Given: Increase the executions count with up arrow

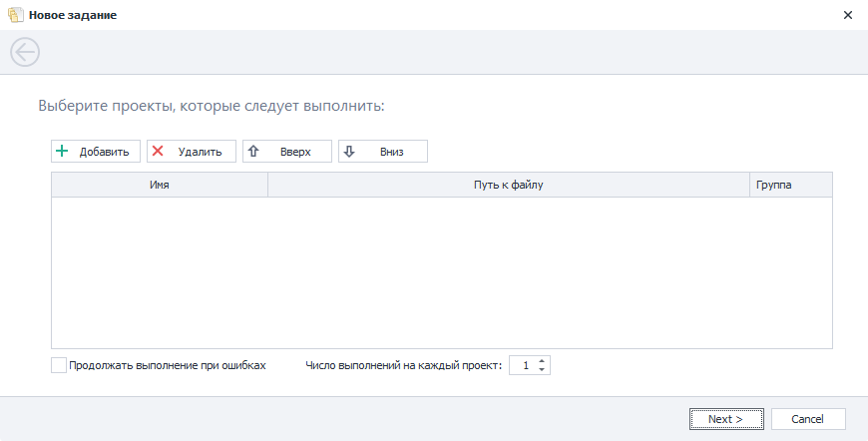Looking at the screenshot, I should pyautogui.click(x=542, y=361).
